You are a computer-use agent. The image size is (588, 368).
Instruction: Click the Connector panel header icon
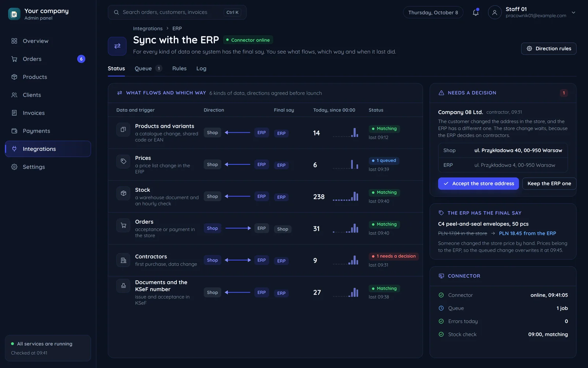point(441,276)
